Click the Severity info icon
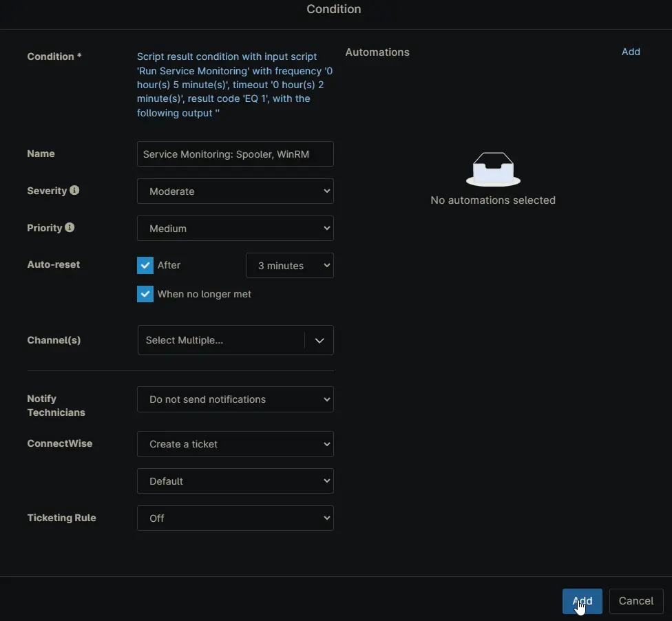Viewport: 672px width, 621px height. 74,191
